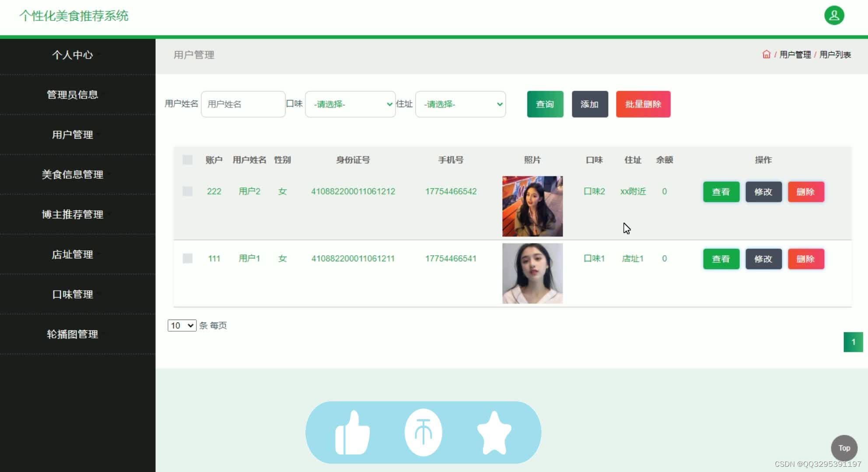
Task: Navigate to 用户列表 breadcrumb tab
Action: [x=836, y=54]
